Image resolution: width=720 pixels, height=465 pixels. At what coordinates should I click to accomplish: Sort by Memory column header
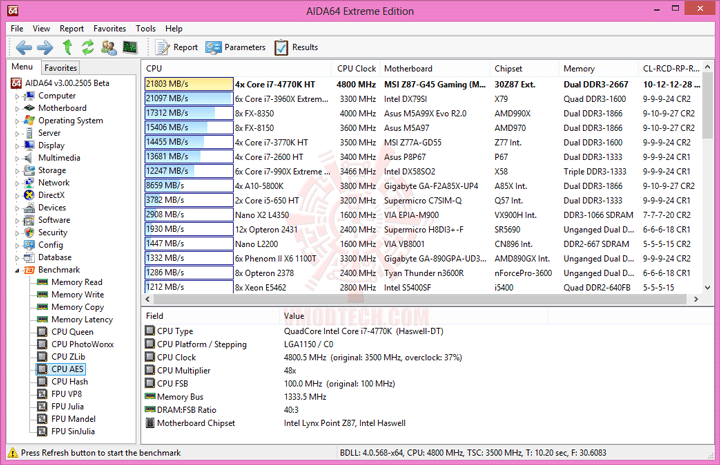(x=598, y=68)
